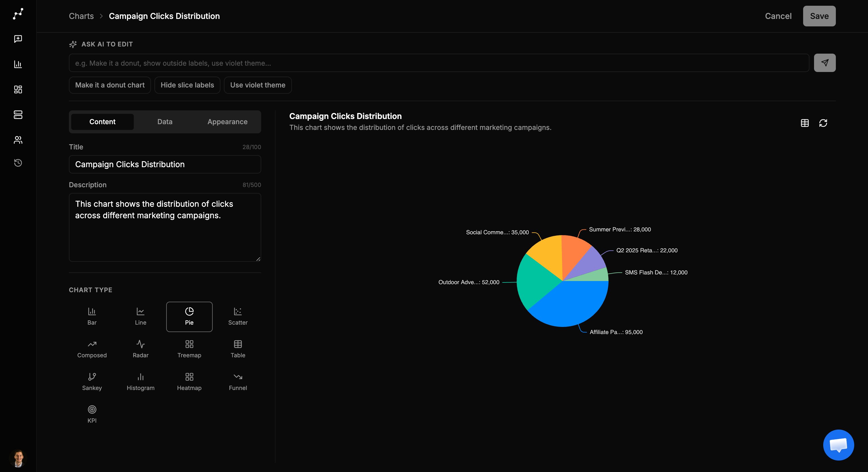
Task: Click the 'SMS Flash De...: 12,000' label
Action: 656,272
